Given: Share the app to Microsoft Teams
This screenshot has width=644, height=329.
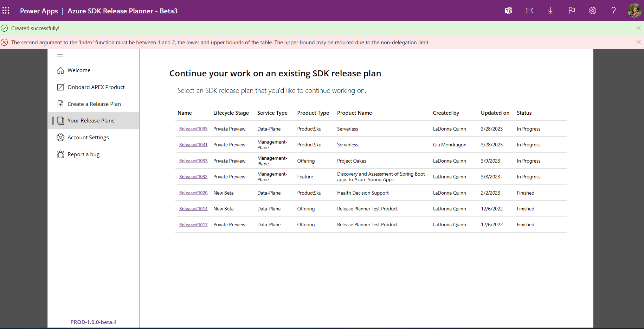Looking at the screenshot, I should pos(508,11).
